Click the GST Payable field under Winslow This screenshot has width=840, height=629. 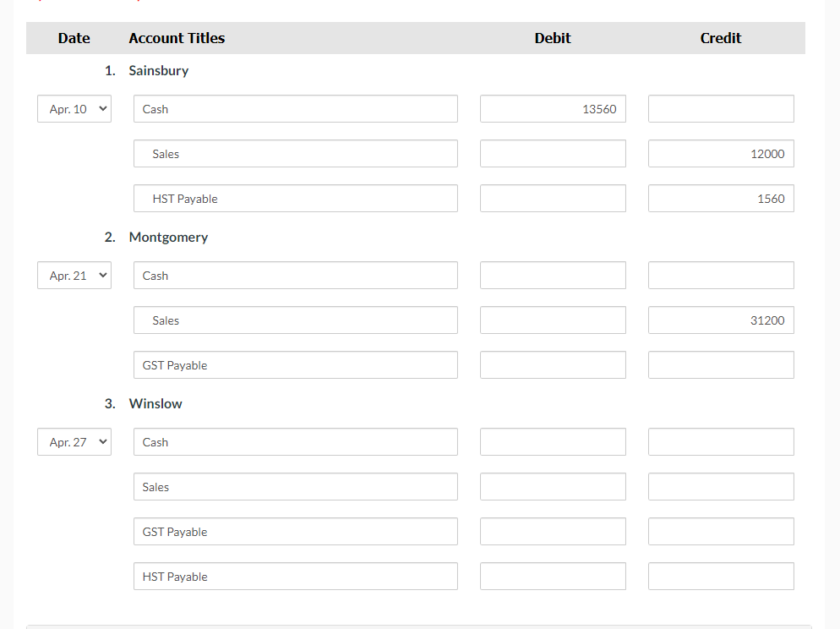[295, 531]
